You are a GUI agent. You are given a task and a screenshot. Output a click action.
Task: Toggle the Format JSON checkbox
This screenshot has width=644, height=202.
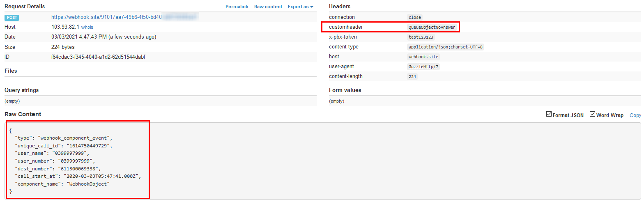(549, 115)
